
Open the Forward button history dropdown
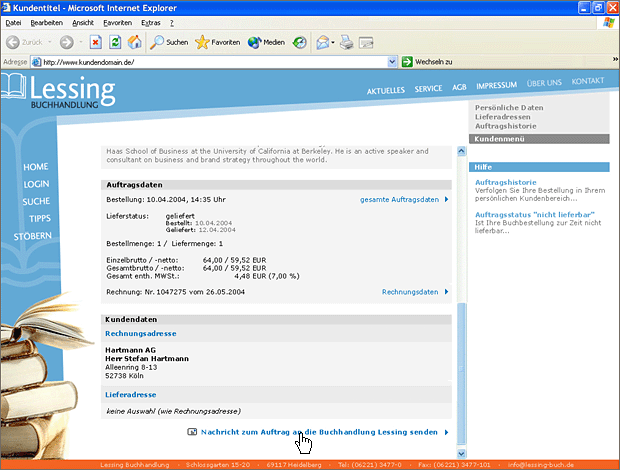tap(81, 42)
